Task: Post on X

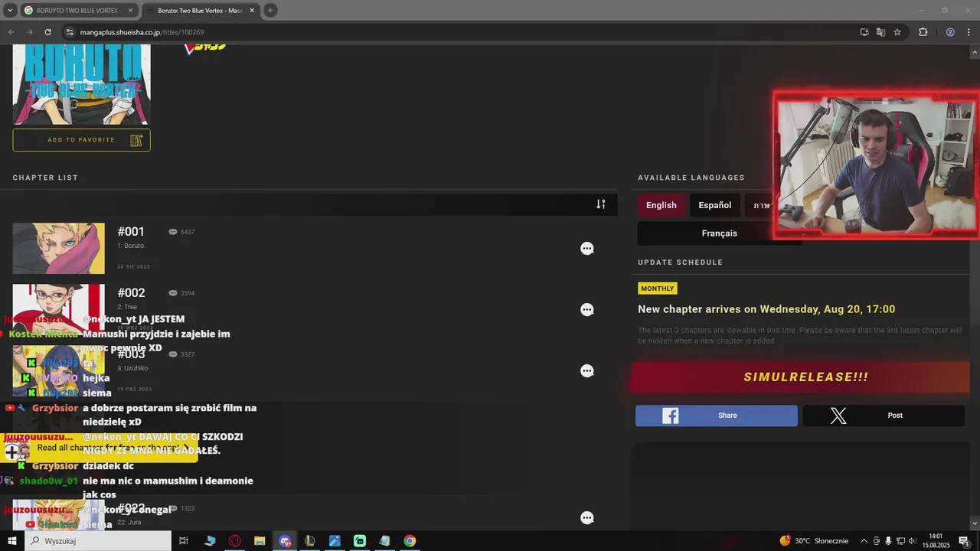Action: (x=884, y=416)
